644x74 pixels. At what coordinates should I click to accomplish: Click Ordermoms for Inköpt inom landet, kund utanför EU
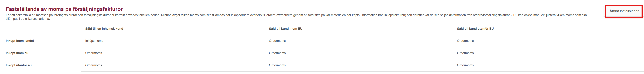[x=465, y=41]
